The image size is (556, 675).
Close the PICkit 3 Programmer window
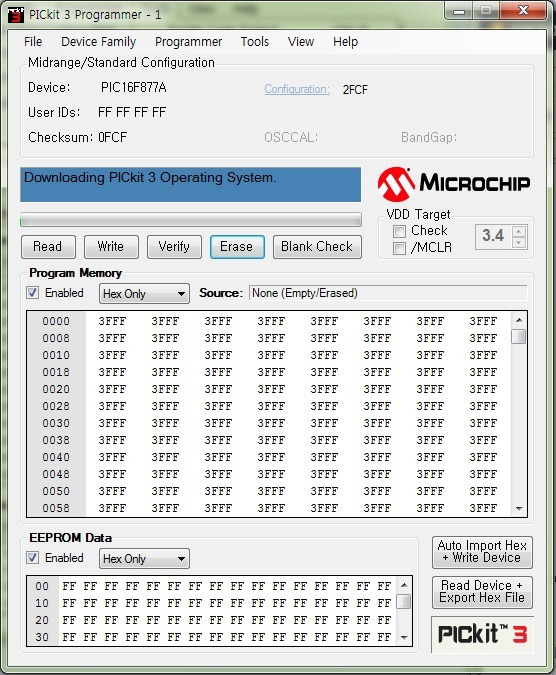[x=523, y=10]
